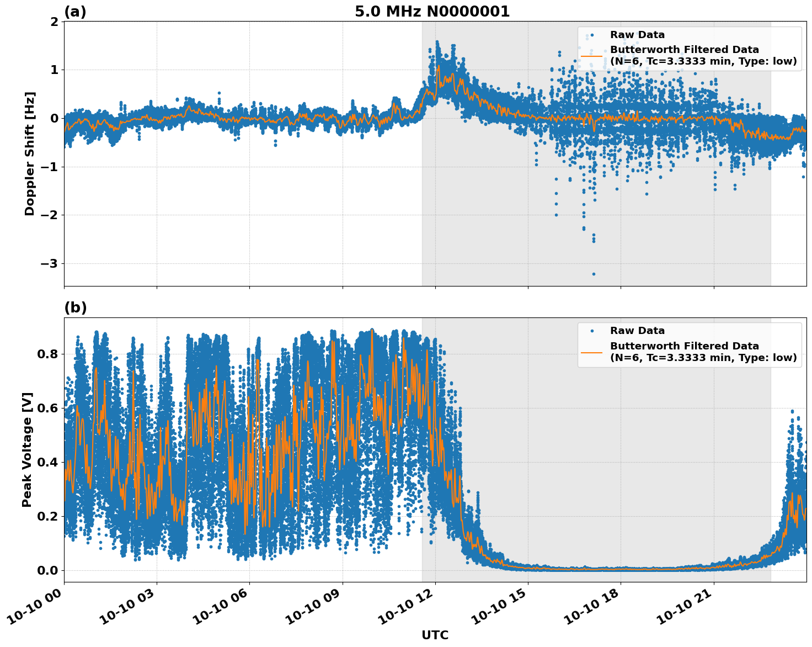
Task: Select the panel (b) label
Action: pyautogui.click(x=76, y=307)
